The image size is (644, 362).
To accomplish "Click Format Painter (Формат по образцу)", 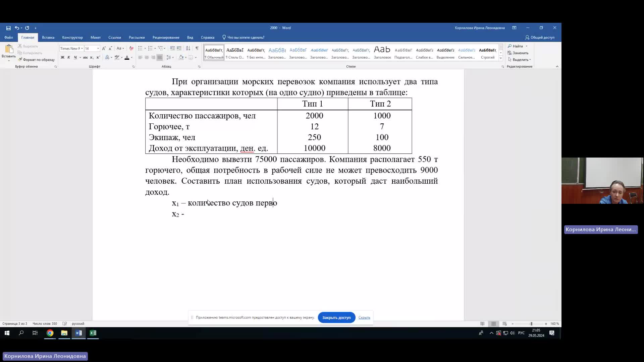I will [x=37, y=60].
